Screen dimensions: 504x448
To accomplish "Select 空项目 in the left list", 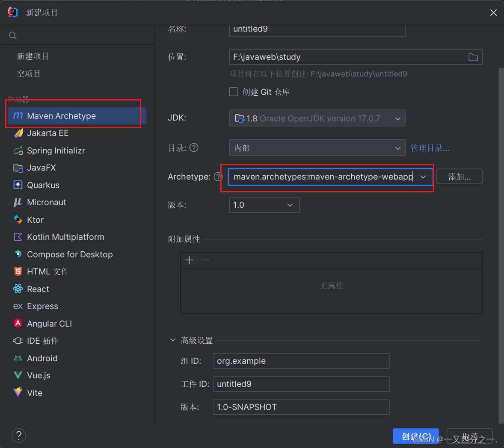I will 29,74.
